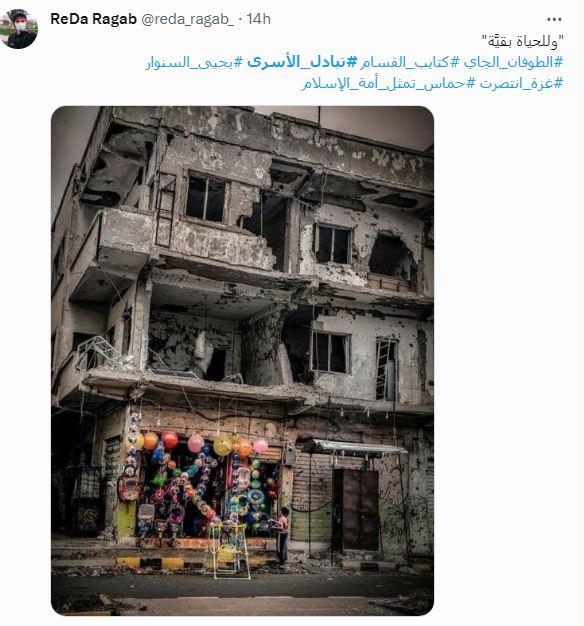Click the colorful balloon shop in photo
The width and height of the screenshot is (584, 626).
click(x=200, y=487)
